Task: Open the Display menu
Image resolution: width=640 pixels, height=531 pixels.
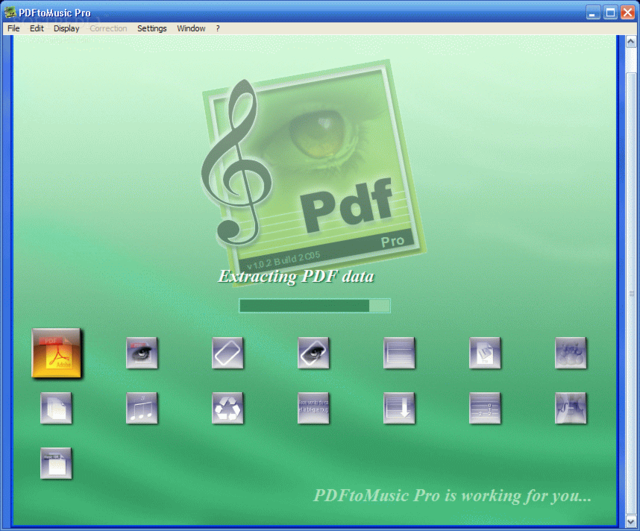Action: [x=66, y=29]
